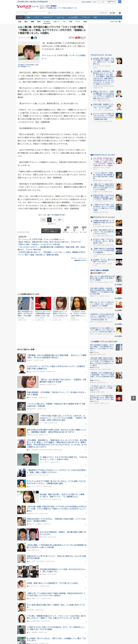Play video thumbnail for 中村陽喜 7歳＆夏幹 4歳
The height and width of the screenshot is (644, 138).
pos(119,223)
